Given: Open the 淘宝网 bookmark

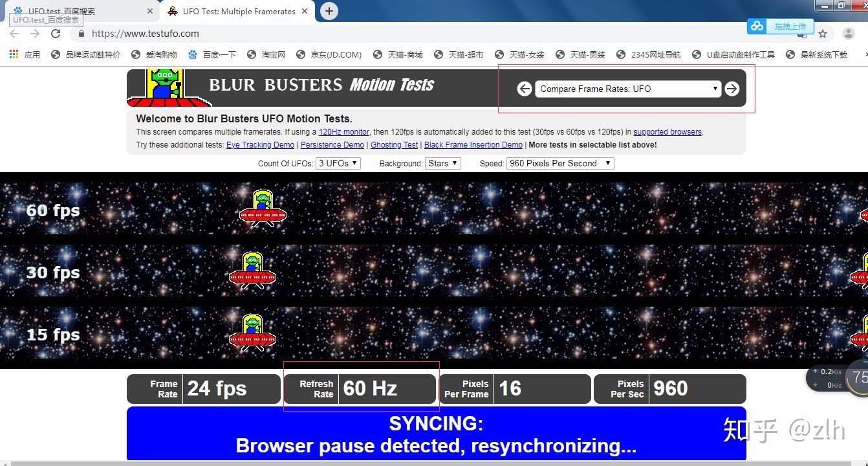Looking at the screenshot, I should 266,54.
